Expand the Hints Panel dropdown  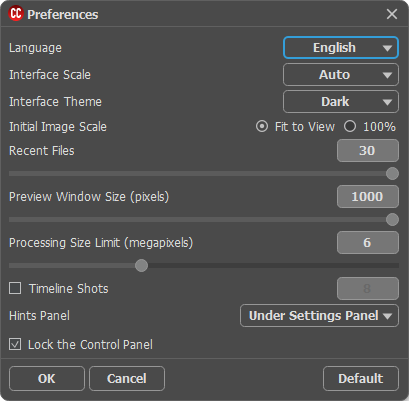tap(319, 316)
